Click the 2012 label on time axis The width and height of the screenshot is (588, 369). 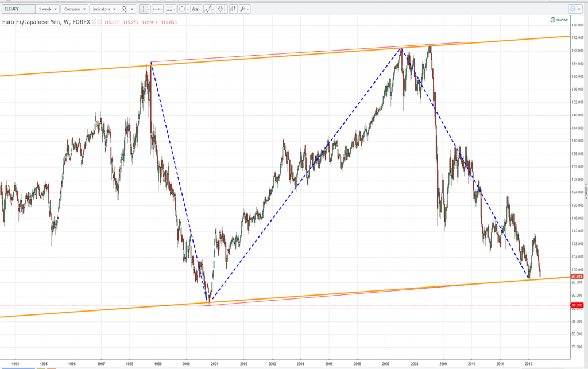pos(528,363)
